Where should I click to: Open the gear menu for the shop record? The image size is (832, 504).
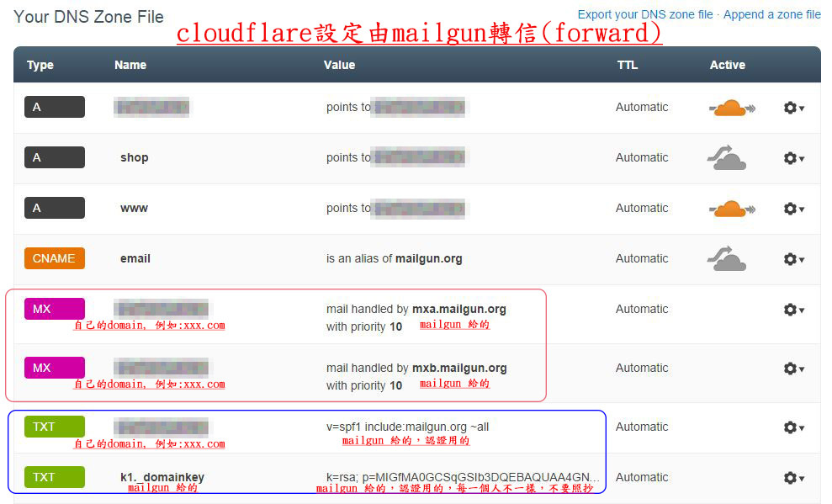(x=794, y=158)
